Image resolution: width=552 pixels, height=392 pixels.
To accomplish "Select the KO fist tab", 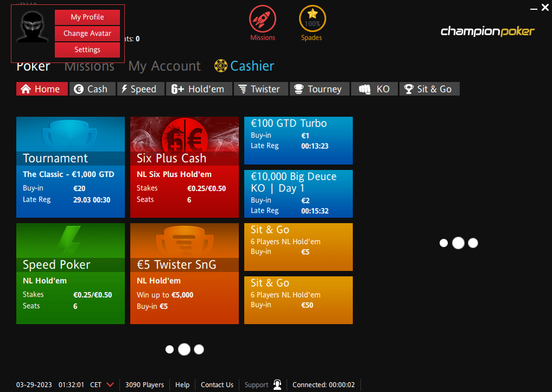I will point(374,89).
